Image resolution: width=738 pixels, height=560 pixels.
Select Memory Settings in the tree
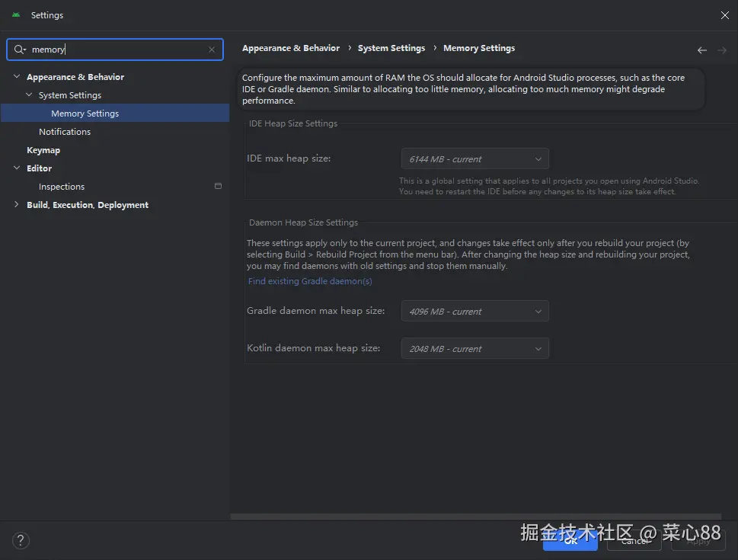pos(115,113)
